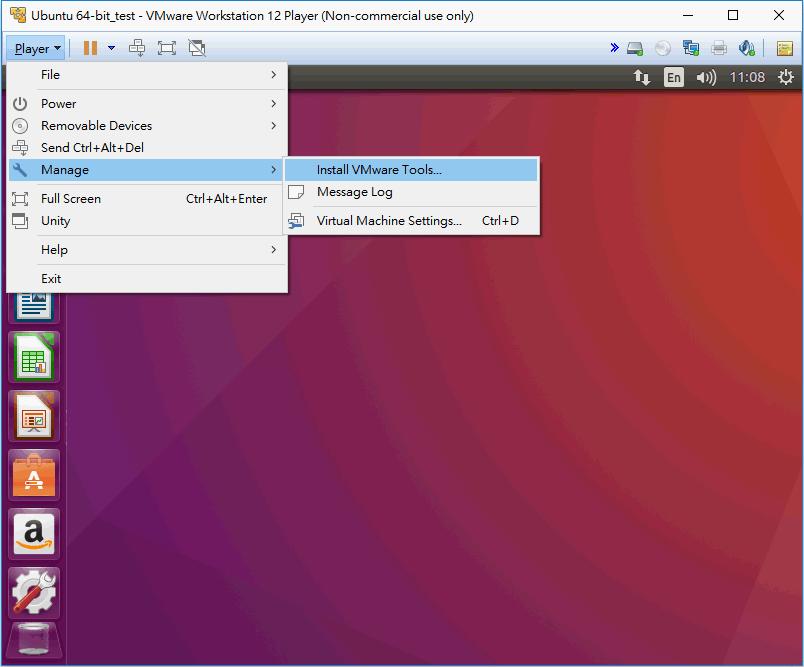
Task: Launch LibreOffice Writer from the launcher
Action: coord(34,306)
